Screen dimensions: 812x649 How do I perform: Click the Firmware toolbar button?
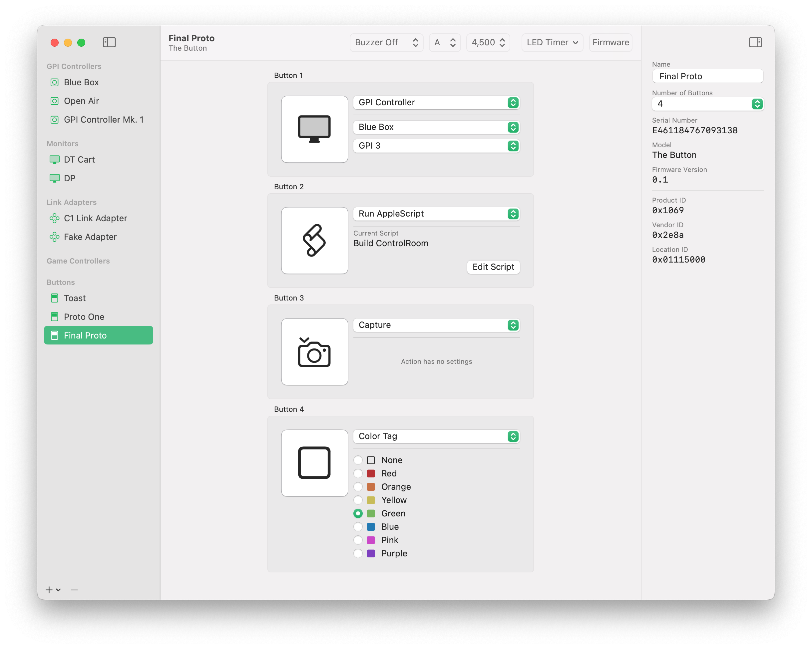point(610,42)
